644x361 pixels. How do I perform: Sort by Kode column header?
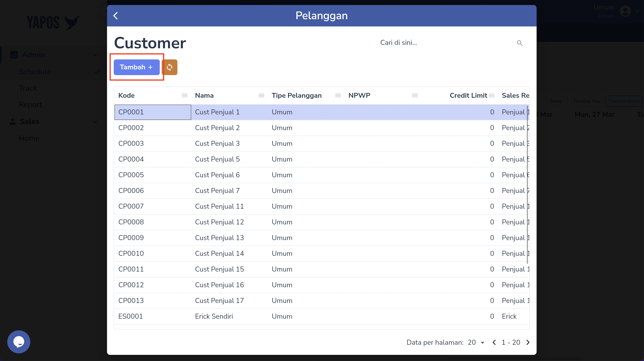click(x=126, y=95)
